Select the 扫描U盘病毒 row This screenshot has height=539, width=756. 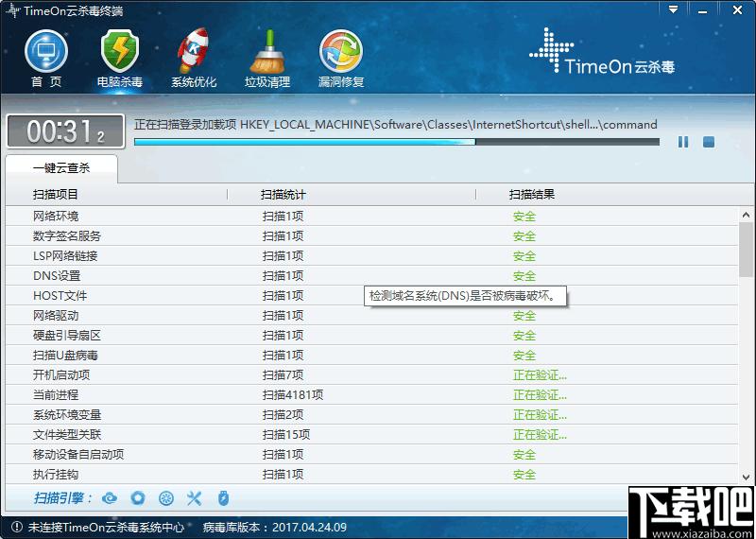(x=371, y=356)
